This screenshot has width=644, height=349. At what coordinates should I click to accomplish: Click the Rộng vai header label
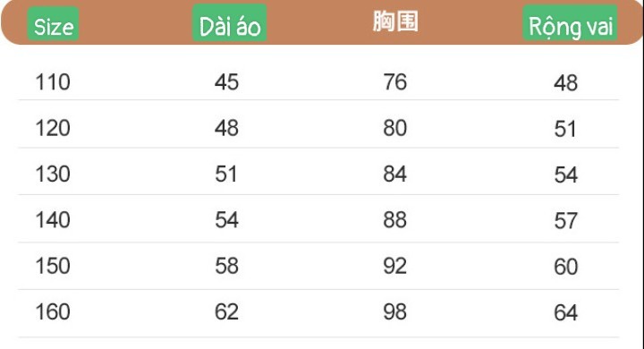(570, 22)
